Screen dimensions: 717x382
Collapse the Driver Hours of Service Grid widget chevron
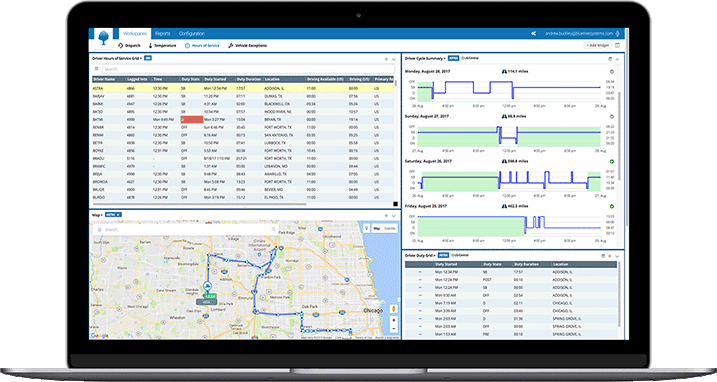[x=394, y=59]
